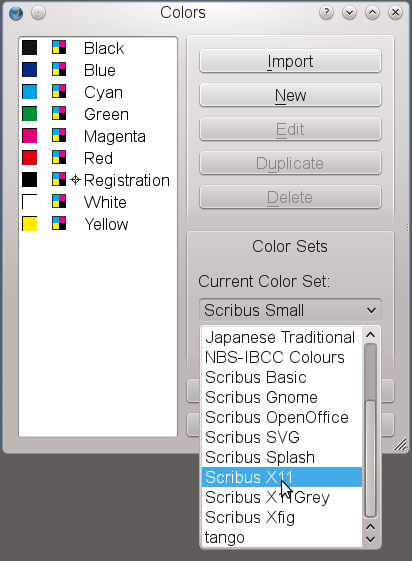This screenshot has width=412, height=561.
Task: Click the Import button
Action: click(x=290, y=61)
